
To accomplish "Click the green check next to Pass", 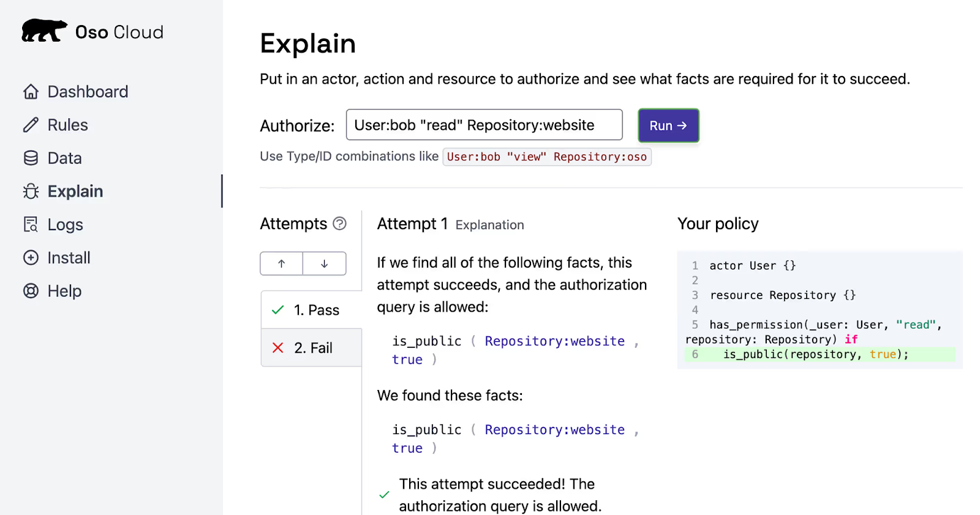I will click(x=278, y=310).
